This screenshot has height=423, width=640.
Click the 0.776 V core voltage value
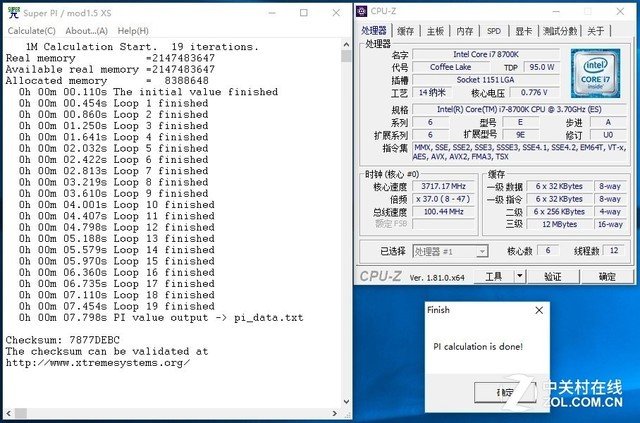[x=534, y=92]
